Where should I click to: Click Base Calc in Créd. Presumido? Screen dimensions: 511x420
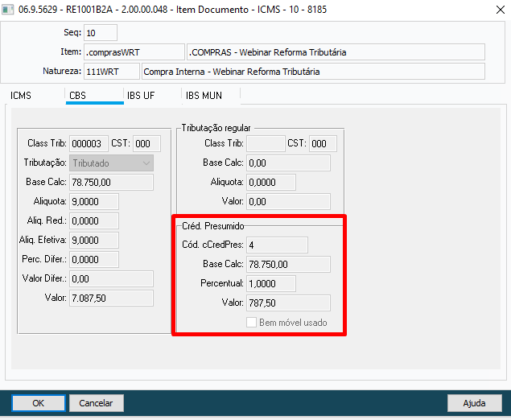[x=288, y=264]
